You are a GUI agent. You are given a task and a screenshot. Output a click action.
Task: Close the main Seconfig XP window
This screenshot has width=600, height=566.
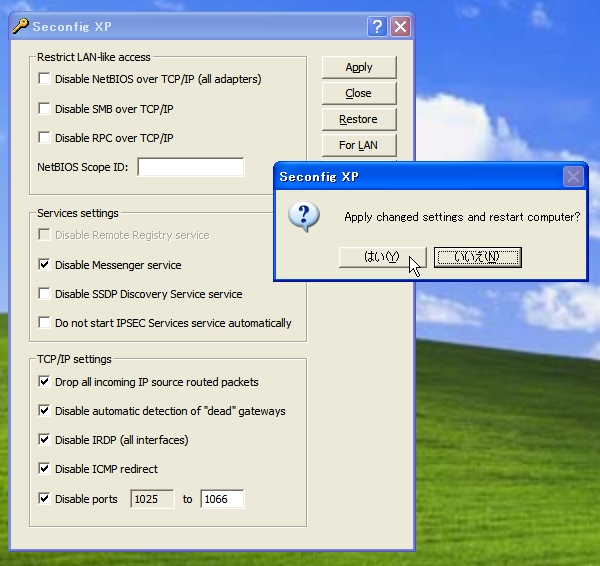click(x=400, y=26)
